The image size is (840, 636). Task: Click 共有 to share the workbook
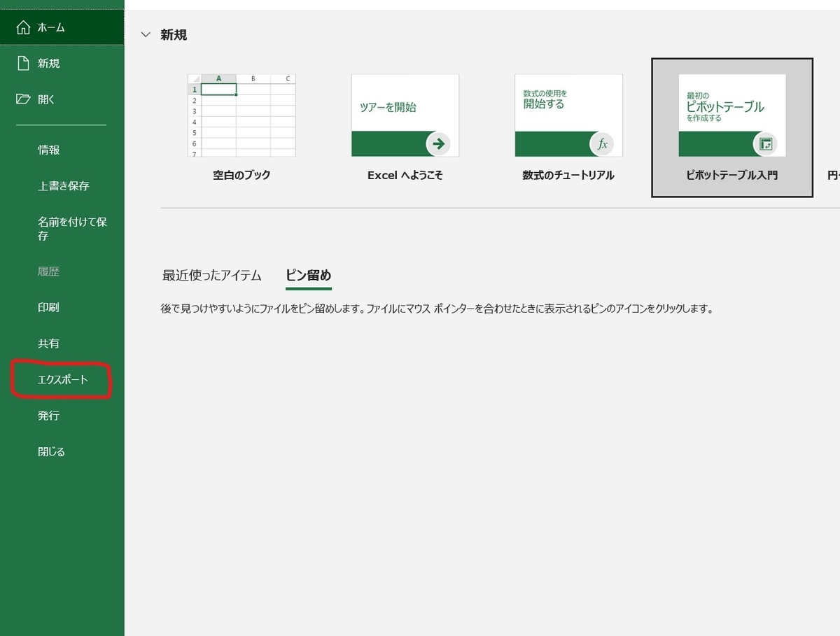coord(48,343)
